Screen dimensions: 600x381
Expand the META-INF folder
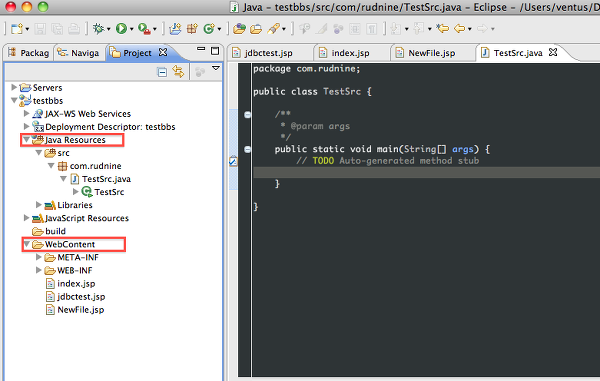coord(39,257)
